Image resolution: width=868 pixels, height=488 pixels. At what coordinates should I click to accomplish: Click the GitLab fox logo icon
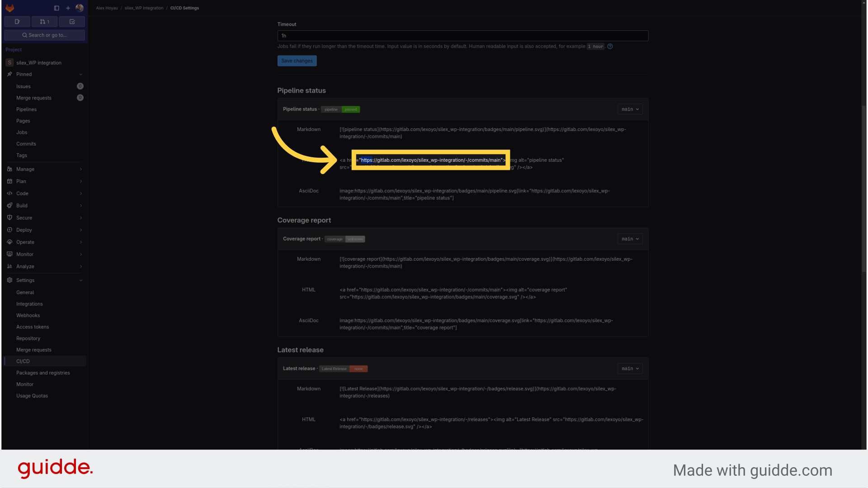9,8
